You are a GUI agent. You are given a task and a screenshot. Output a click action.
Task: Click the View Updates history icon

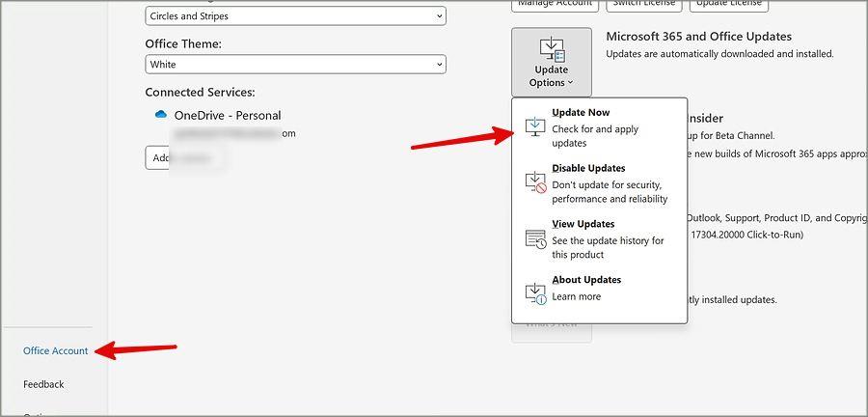coord(535,238)
